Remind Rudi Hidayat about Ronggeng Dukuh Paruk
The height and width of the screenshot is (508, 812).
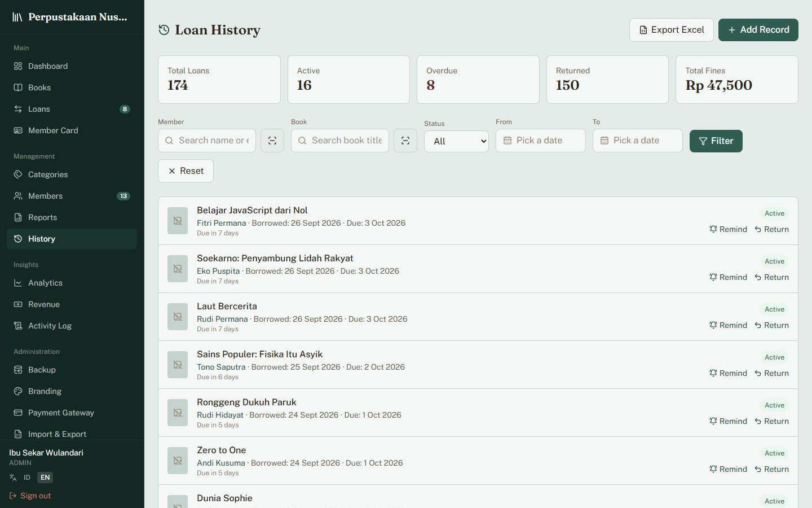pos(728,421)
